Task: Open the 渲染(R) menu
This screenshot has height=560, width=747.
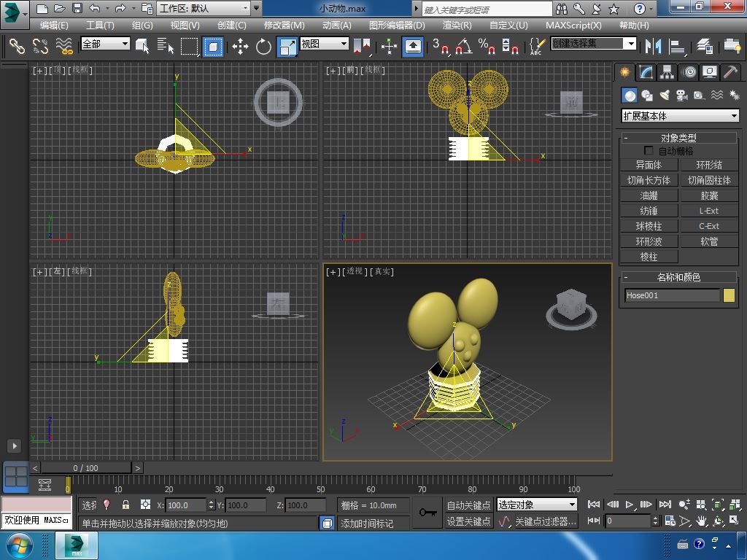Action: pyautogui.click(x=457, y=26)
